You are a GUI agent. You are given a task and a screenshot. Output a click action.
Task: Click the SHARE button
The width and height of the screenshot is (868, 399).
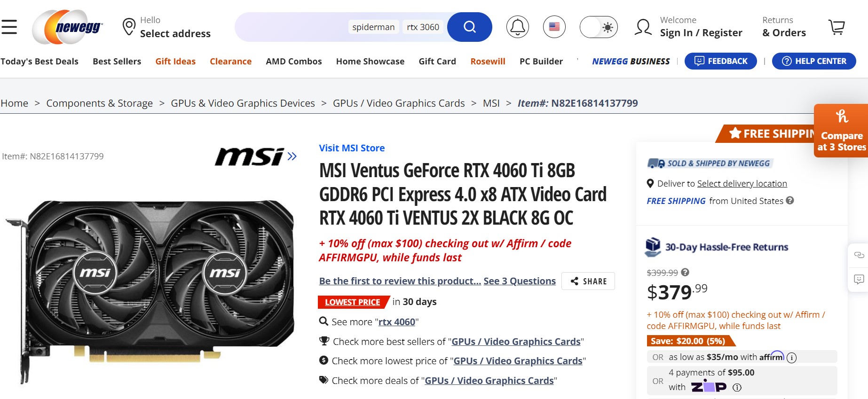588,281
